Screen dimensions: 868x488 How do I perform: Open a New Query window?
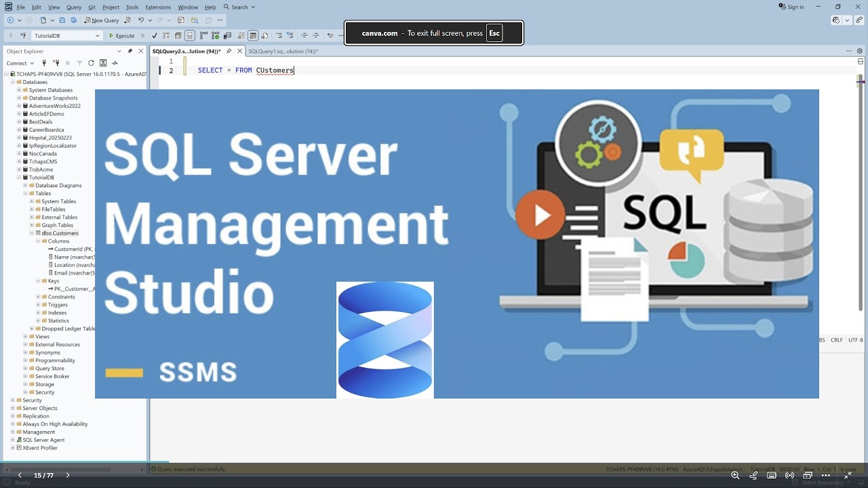[x=102, y=20]
